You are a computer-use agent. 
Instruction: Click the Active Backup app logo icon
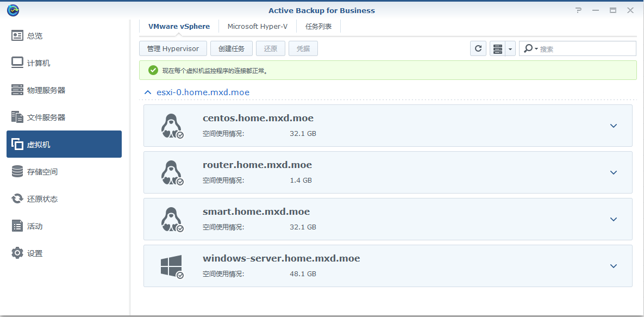click(x=13, y=10)
